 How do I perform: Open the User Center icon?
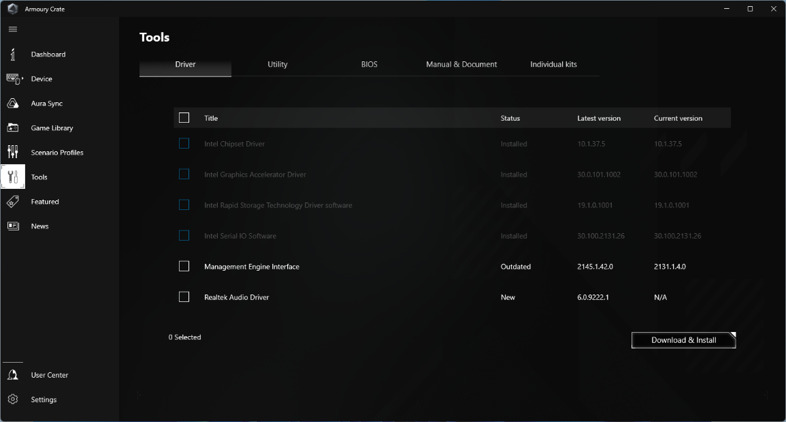13,375
